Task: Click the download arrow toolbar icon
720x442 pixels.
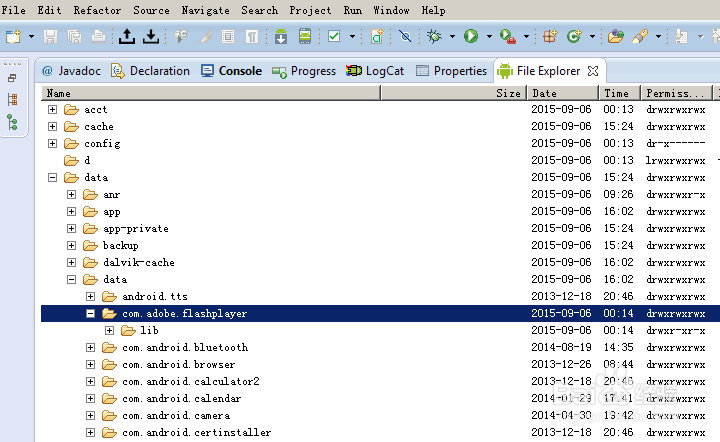Action: tap(151, 36)
